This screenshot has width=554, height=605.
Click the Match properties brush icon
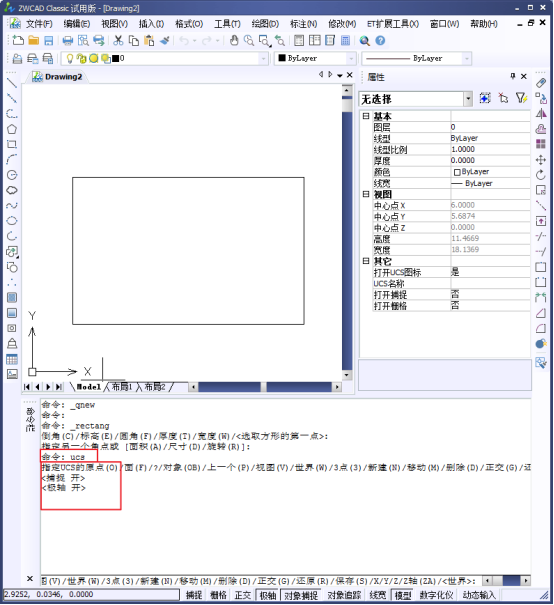165,41
